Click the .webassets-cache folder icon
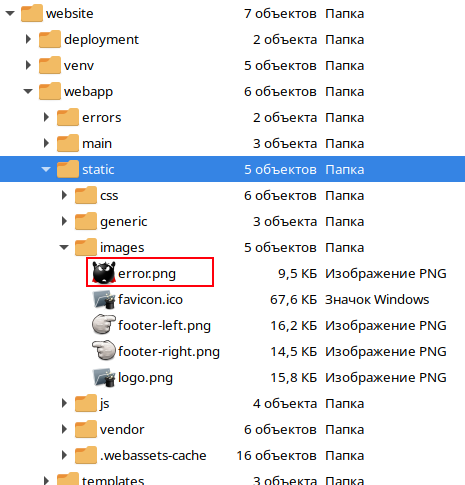 (x=86, y=455)
